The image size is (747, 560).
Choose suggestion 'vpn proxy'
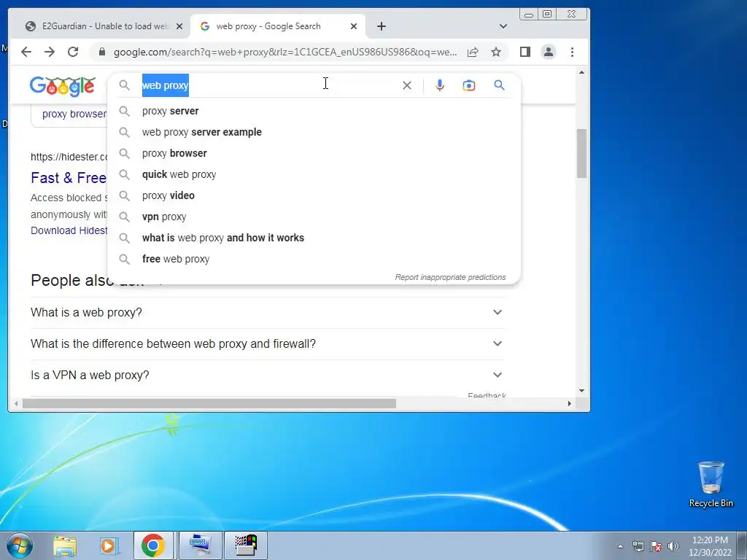pos(314,217)
